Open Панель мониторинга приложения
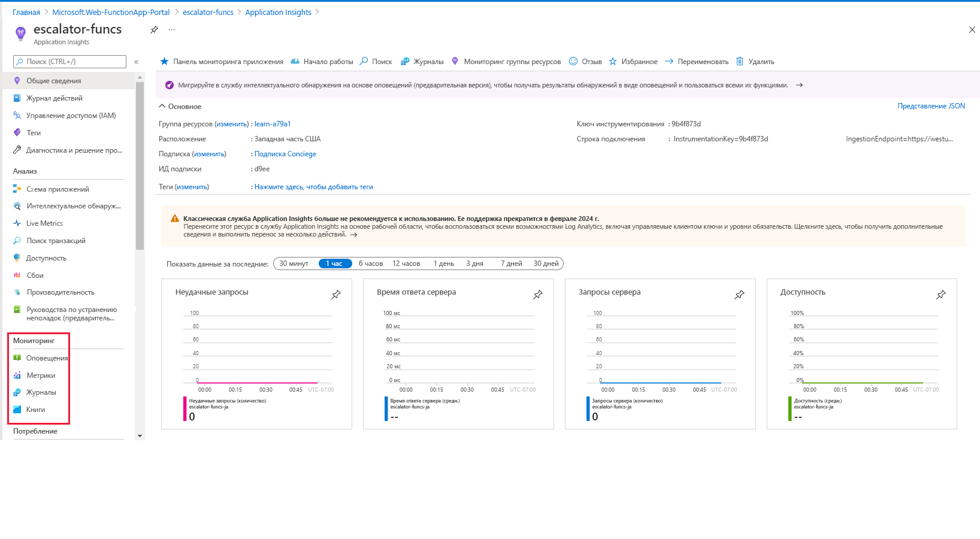Viewport: 980px width, 539px height. pyautogui.click(x=222, y=62)
